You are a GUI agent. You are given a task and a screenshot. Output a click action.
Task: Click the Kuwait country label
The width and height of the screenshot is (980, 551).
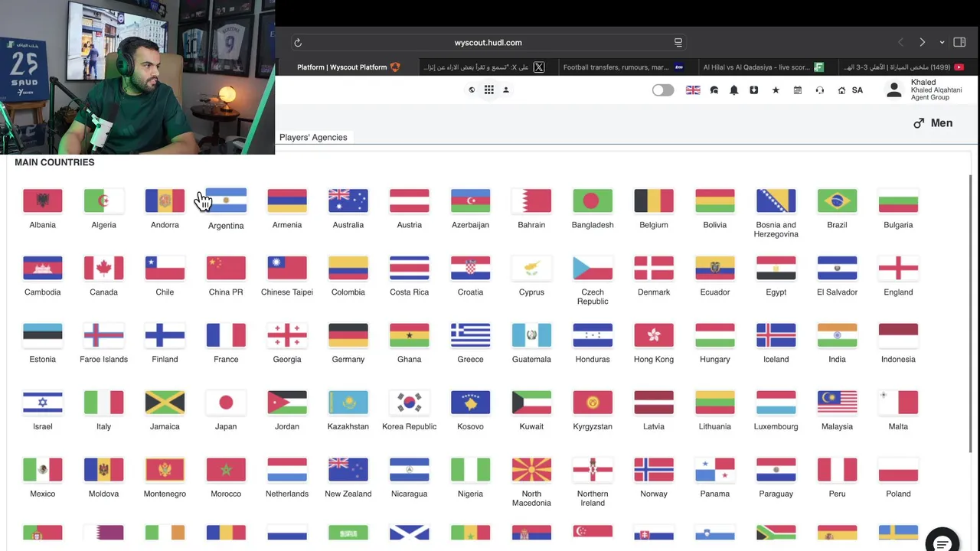531,426
